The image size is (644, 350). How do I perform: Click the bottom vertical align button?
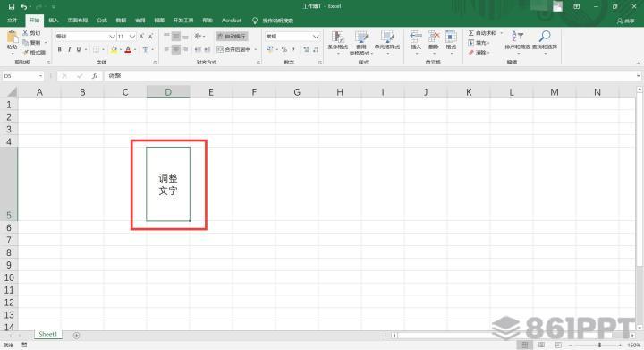click(x=186, y=37)
